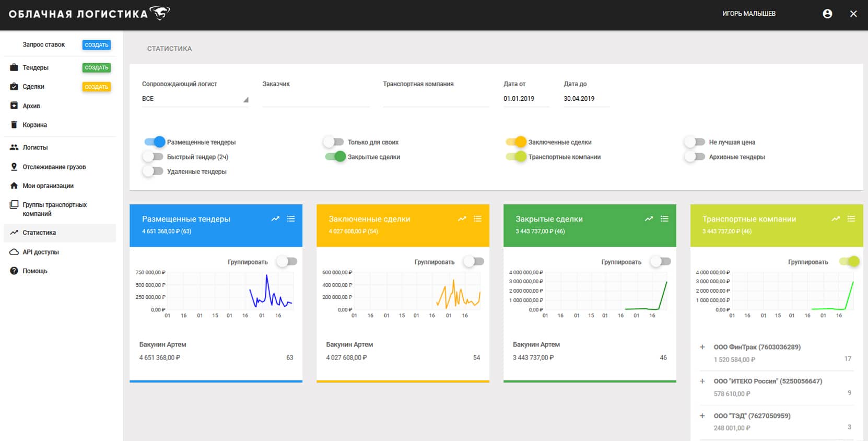Open Корзина section in sidebar
This screenshot has width=868, height=441.
pyautogui.click(x=34, y=125)
